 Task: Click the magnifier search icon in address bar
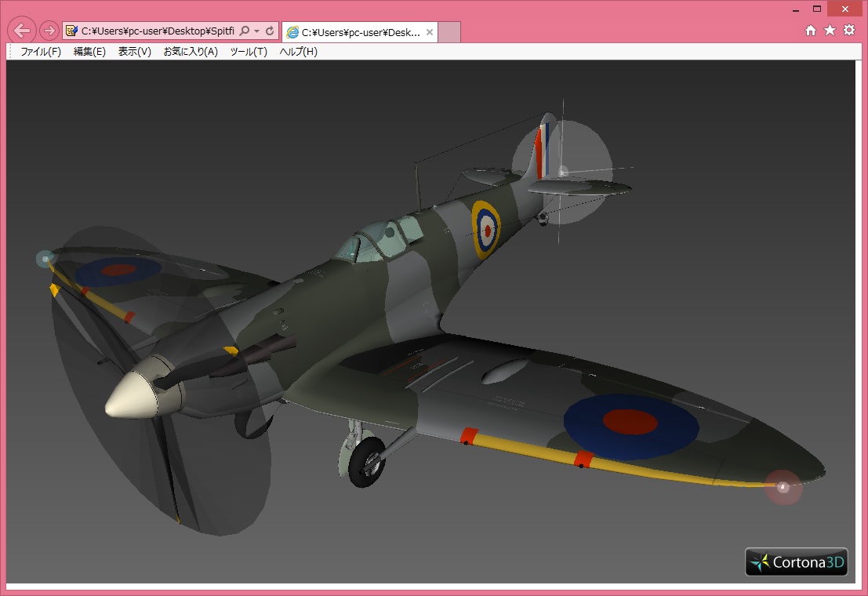pyautogui.click(x=245, y=31)
